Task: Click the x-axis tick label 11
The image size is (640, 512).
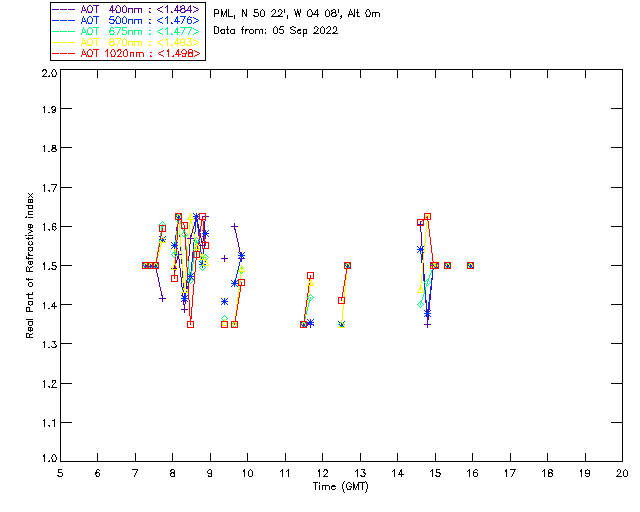Action: (285, 473)
